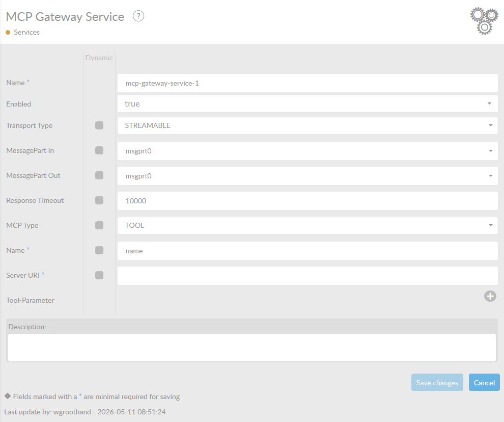The image size is (504, 422).
Task: Click the MCP Type label
Action: point(22,225)
